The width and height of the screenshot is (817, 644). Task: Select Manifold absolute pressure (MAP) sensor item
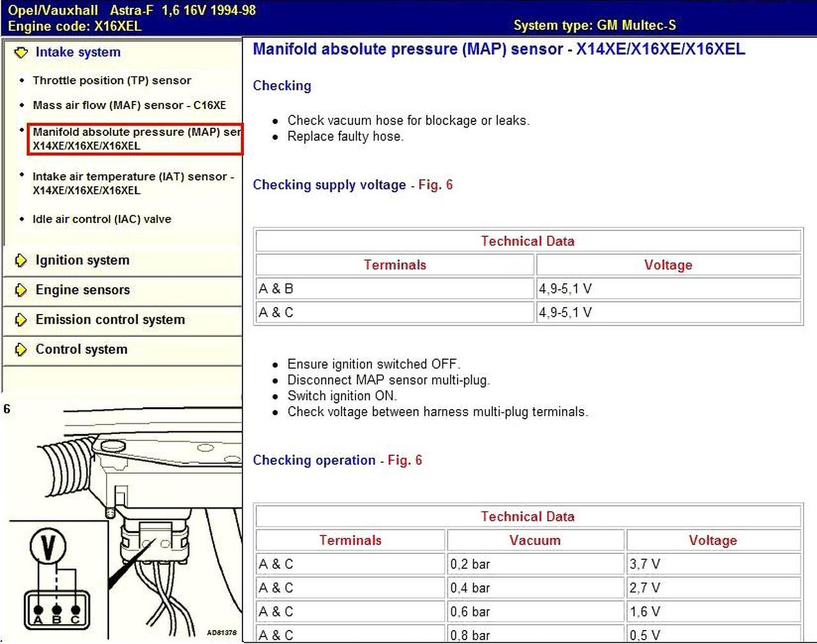coord(135,139)
